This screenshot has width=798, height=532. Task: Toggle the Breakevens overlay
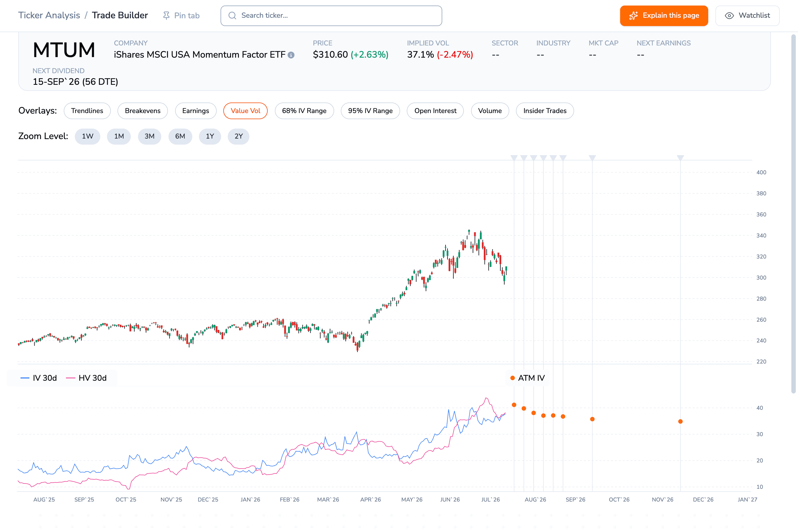click(x=142, y=111)
